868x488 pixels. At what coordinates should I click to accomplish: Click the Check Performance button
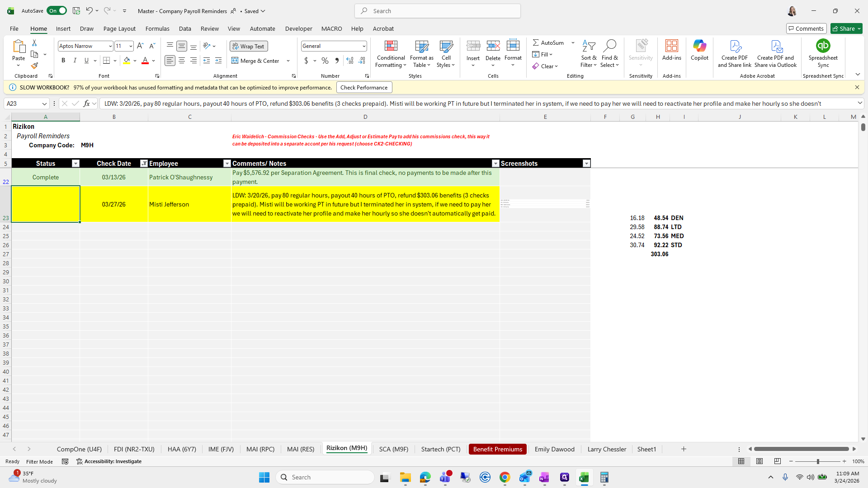pos(364,88)
